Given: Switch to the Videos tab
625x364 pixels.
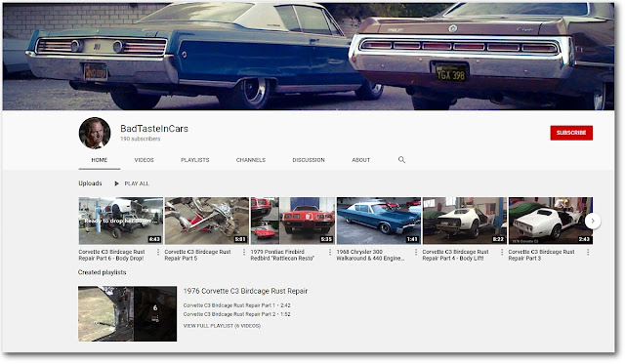Looking at the screenshot, I should 144,160.
